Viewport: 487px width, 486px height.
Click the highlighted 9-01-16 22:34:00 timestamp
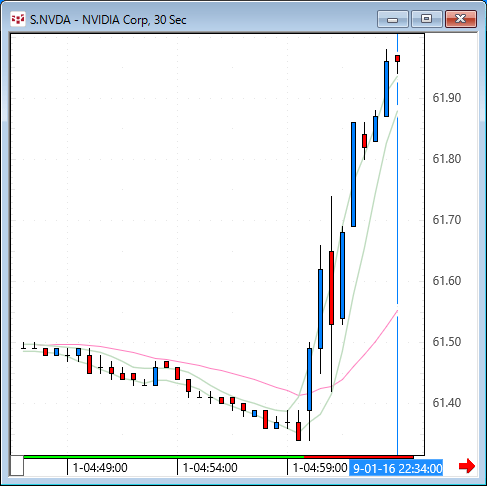pyautogui.click(x=396, y=468)
